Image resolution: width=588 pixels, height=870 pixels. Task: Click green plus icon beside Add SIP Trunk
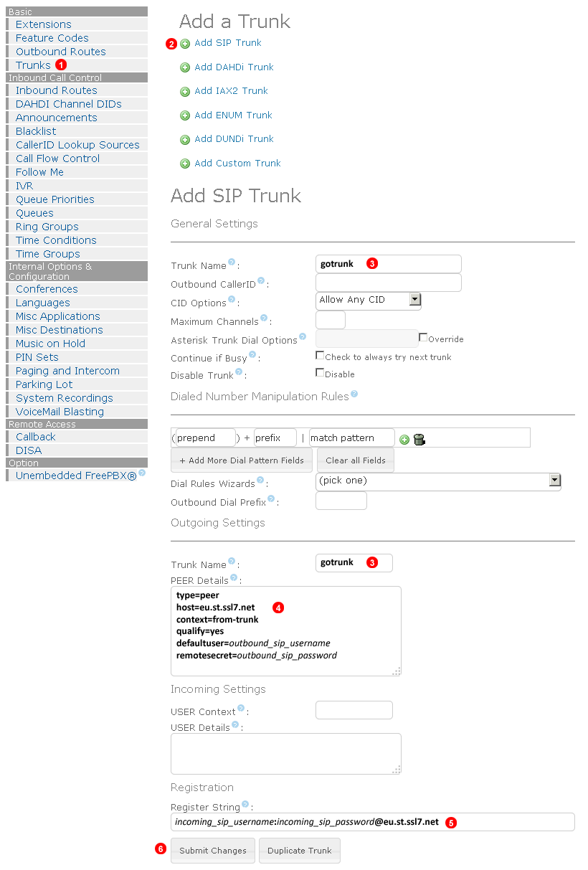click(x=185, y=44)
